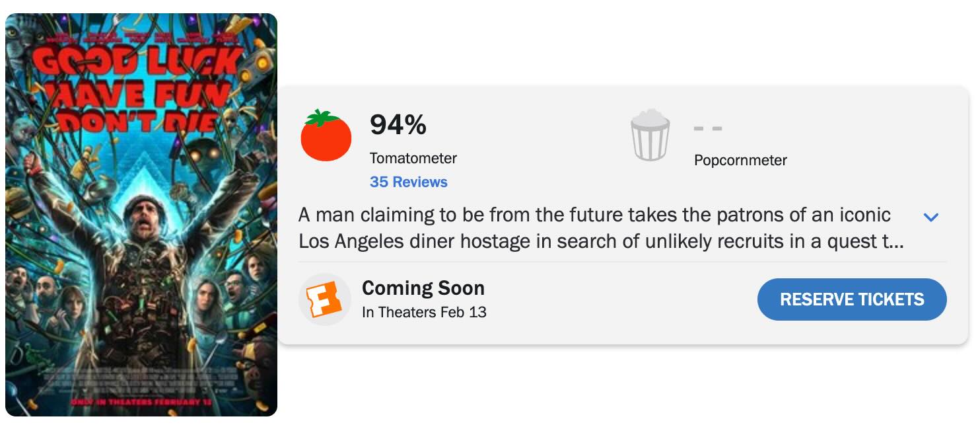This screenshot has width=980, height=431.
Task: Click the In Theaters Feb 13 text
Action: [x=424, y=312]
